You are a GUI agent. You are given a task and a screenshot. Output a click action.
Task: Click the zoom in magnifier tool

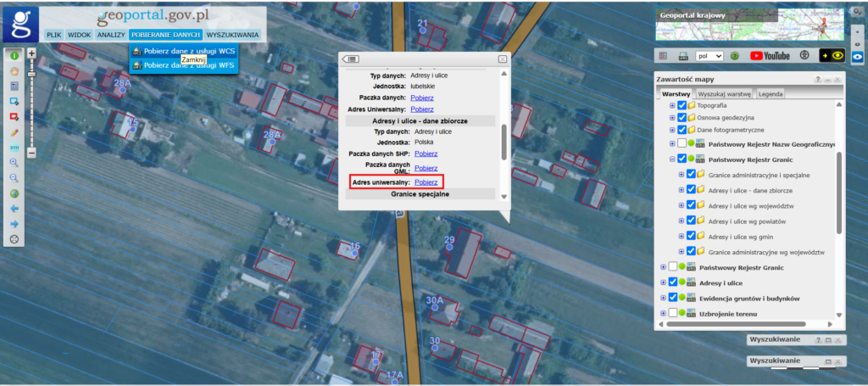tap(14, 162)
